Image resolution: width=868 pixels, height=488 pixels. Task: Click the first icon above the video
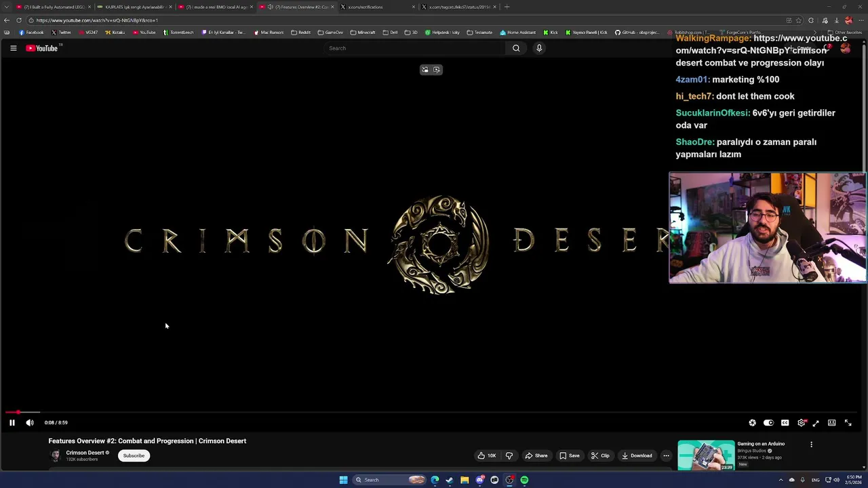(x=425, y=70)
